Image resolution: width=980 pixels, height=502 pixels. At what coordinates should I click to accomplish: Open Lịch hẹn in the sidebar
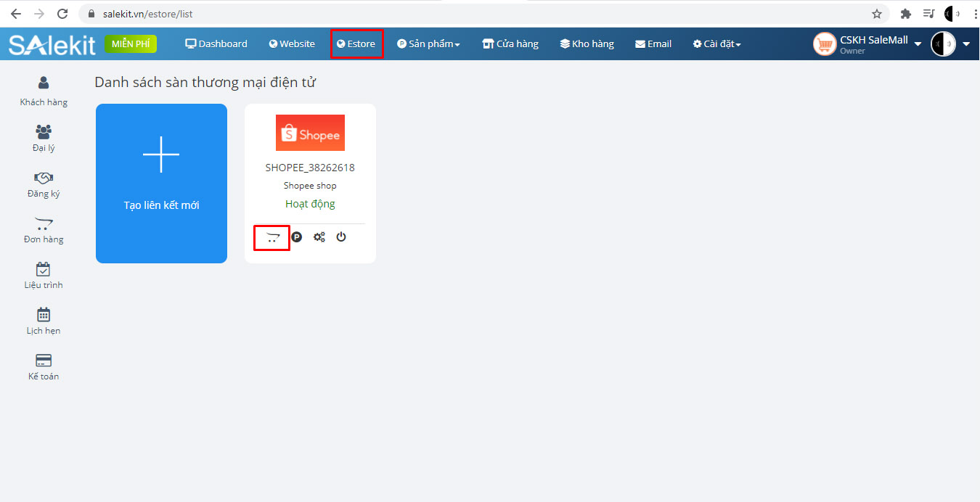44,319
